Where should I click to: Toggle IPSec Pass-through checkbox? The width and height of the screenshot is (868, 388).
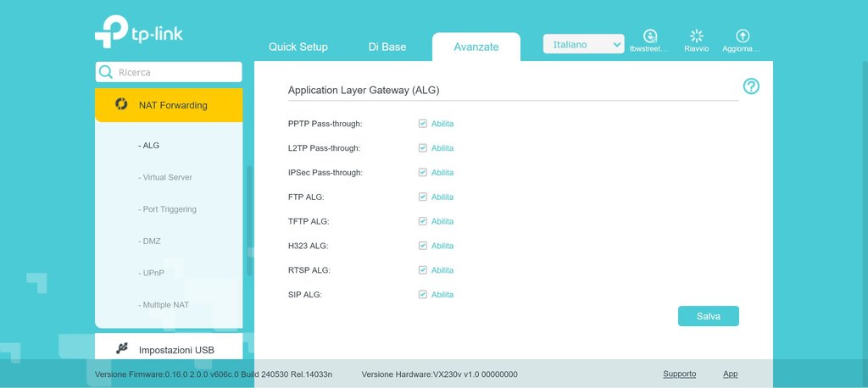(422, 173)
